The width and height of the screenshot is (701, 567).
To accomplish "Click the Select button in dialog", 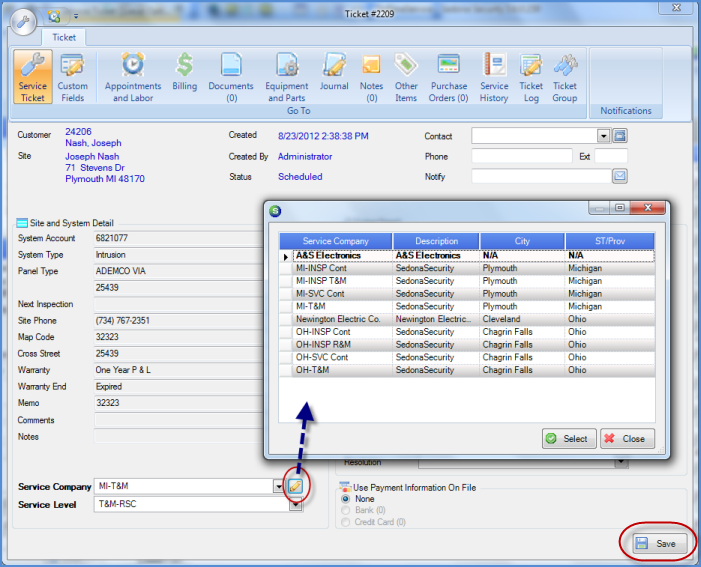I will point(568,438).
